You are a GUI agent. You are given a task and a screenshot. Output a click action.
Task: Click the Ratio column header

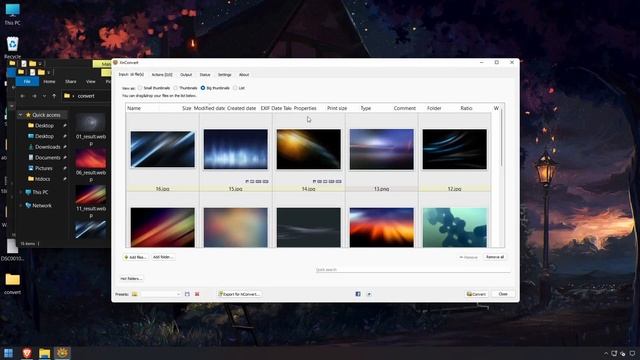466,108
